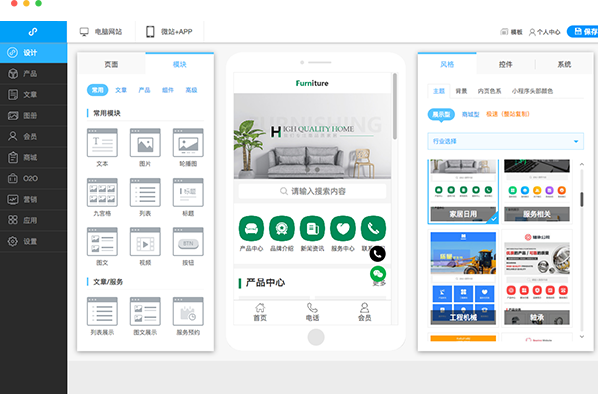Switch to 电脑网站 desktop site tab
Viewport: 598px width, 394px height.
click(101, 32)
